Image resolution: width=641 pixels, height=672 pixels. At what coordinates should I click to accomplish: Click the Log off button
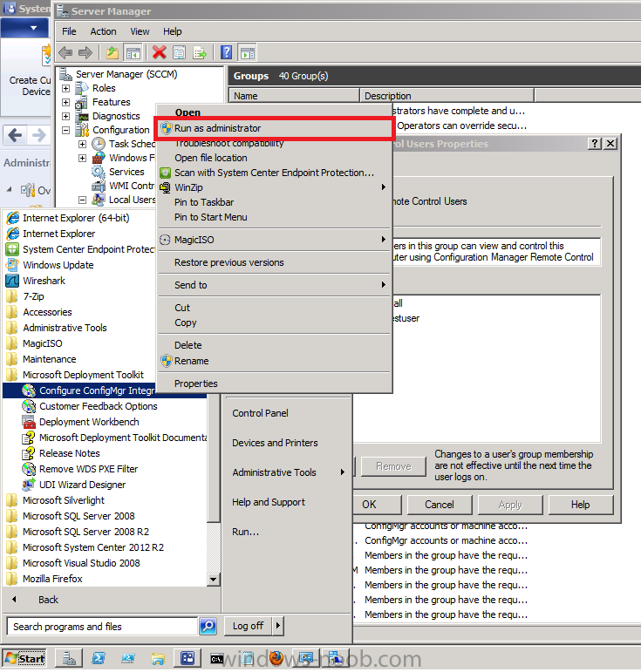pos(248,626)
